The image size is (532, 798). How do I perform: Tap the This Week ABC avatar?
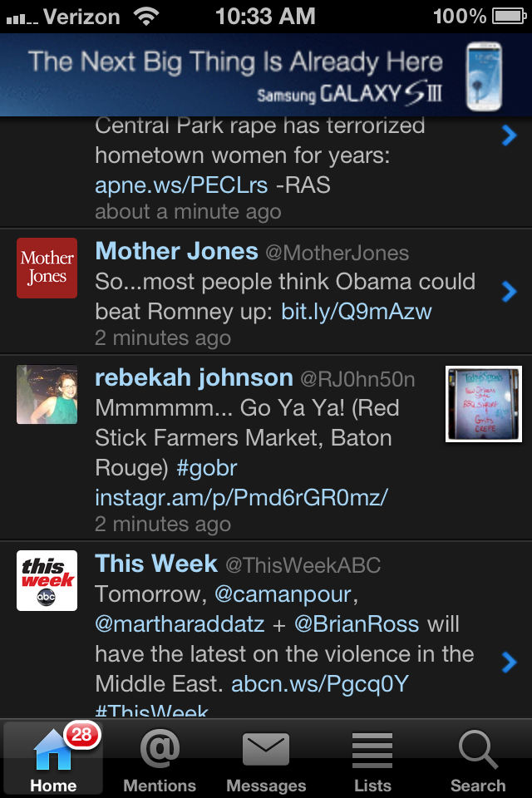47,580
